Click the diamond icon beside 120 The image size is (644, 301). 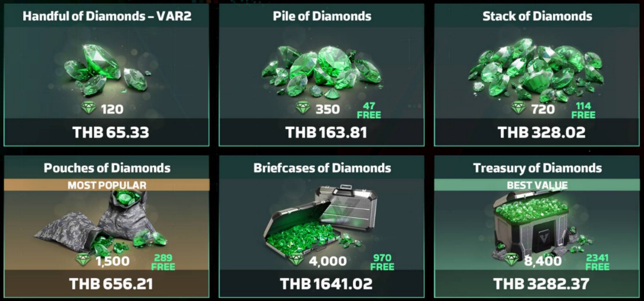tap(88, 109)
